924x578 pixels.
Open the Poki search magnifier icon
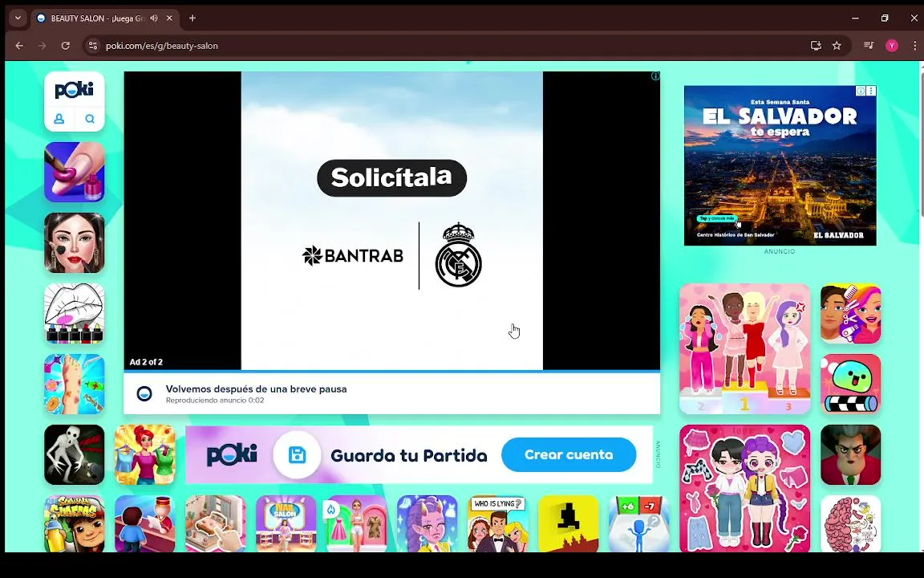(x=90, y=119)
